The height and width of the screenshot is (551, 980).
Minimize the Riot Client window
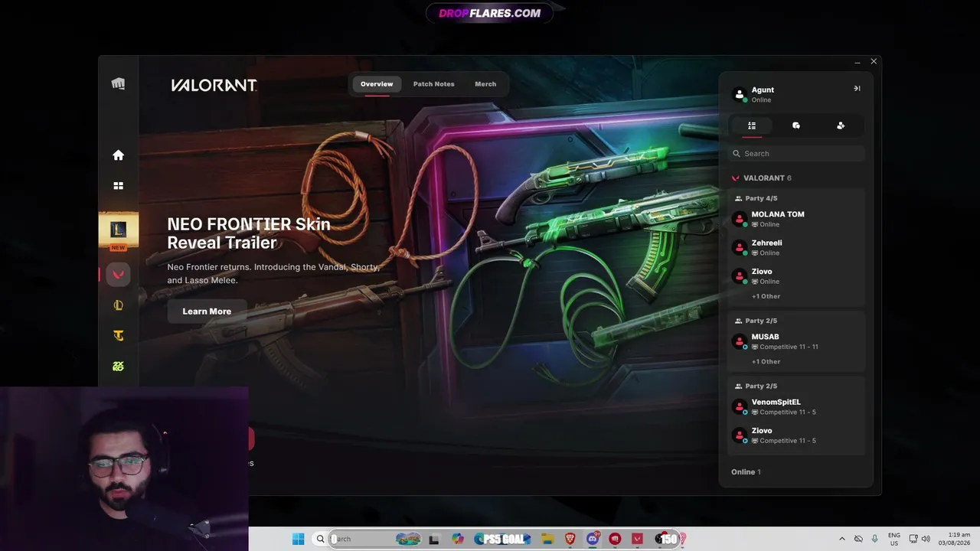point(857,62)
